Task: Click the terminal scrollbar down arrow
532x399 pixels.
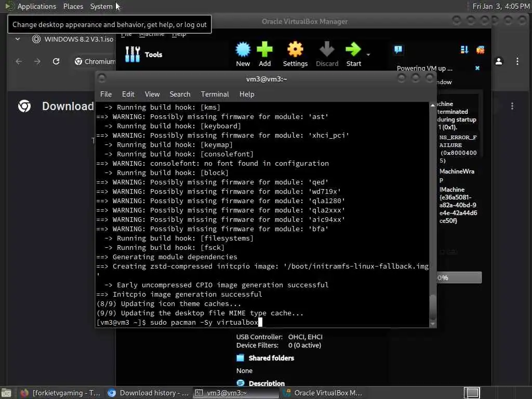Action: click(433, 324)
